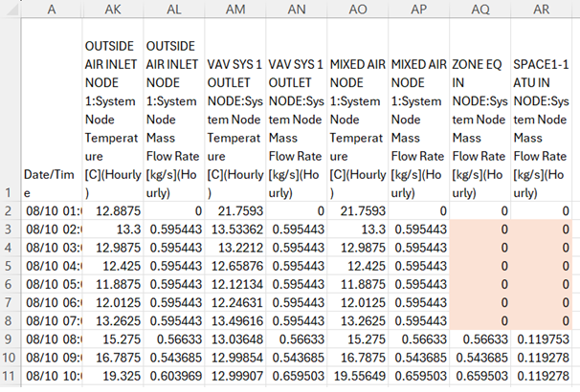
Task: Click highlighted zero cell in AQ row 5
Action: coord(480,266)
